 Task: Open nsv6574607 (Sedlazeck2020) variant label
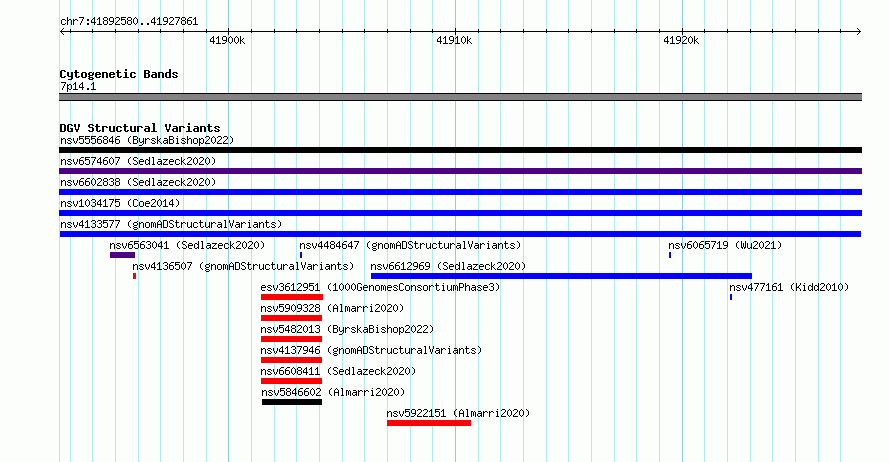138,161
